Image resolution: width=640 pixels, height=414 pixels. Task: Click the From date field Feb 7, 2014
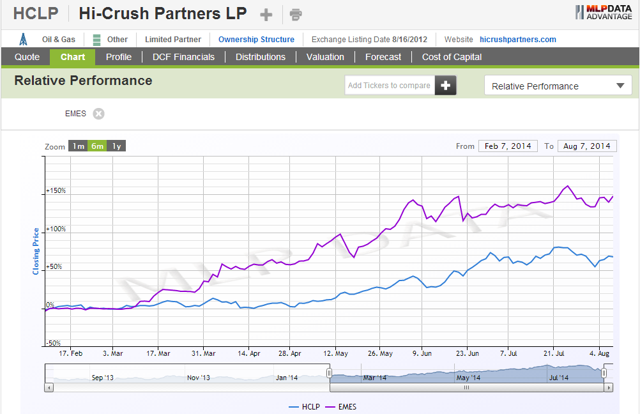click(508, 146)
